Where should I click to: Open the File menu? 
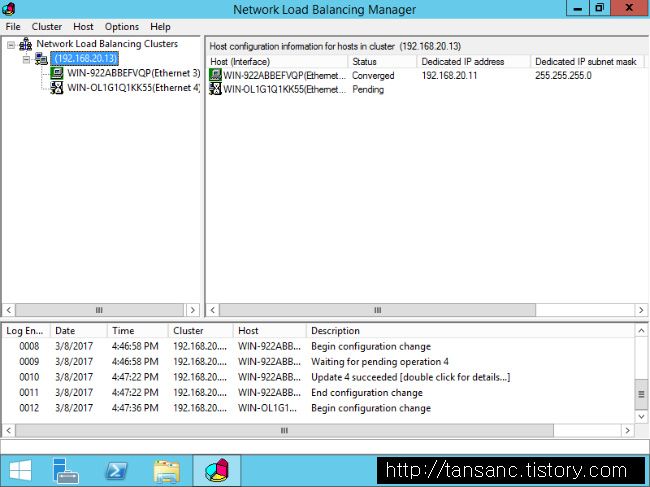pos(13,27)
